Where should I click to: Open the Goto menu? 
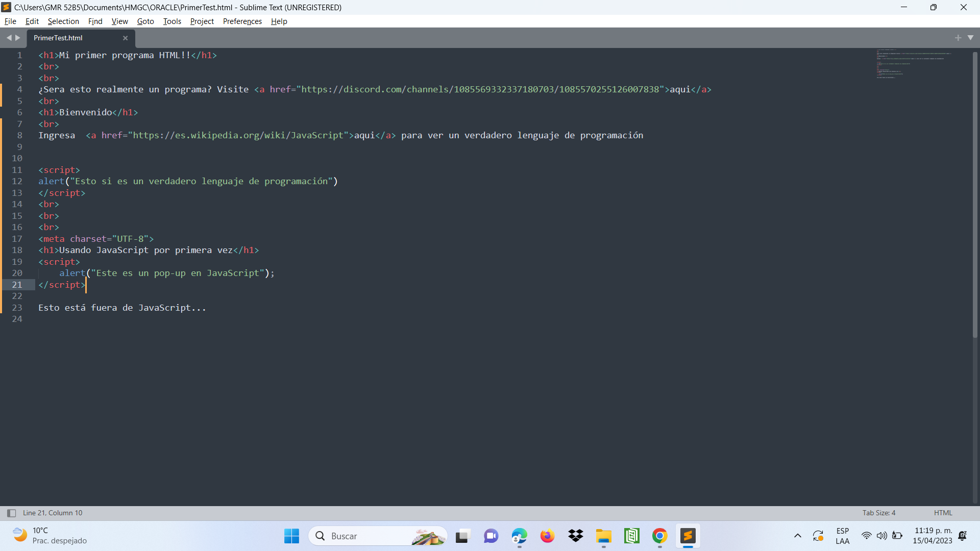145,21
